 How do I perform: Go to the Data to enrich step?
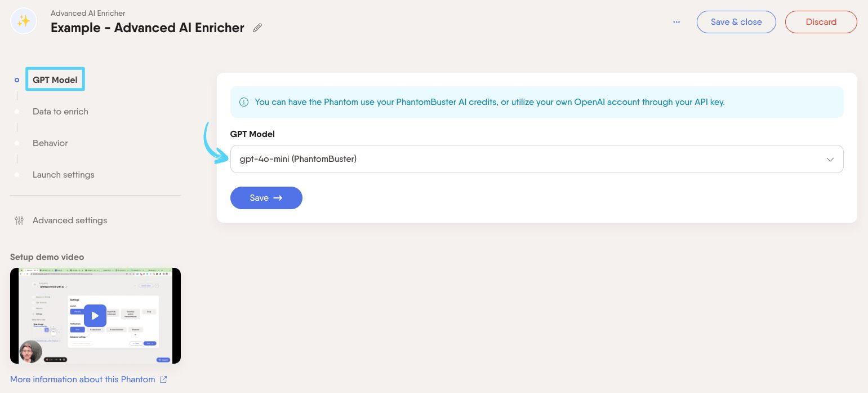(x=60, y=112)
